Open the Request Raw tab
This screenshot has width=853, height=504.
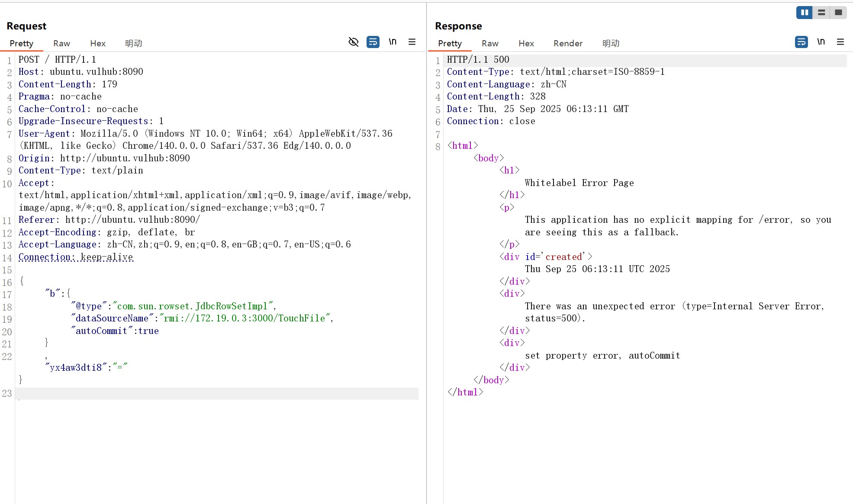tap(61, 43)
